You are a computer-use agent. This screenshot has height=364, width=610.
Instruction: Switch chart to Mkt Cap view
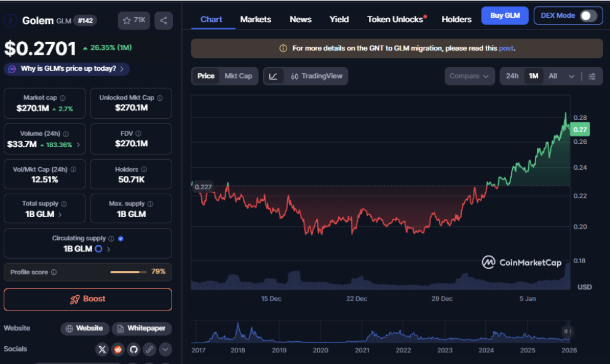coord(239,76)
